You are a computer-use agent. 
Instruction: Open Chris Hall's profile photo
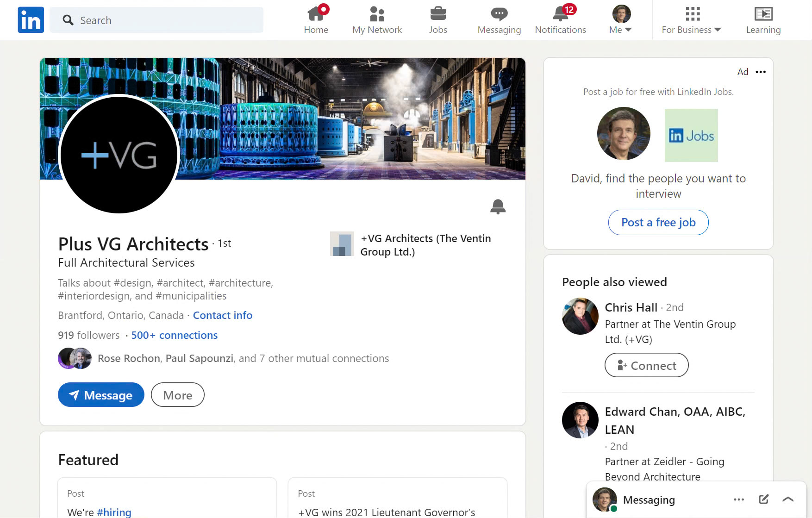click(580, 316)
